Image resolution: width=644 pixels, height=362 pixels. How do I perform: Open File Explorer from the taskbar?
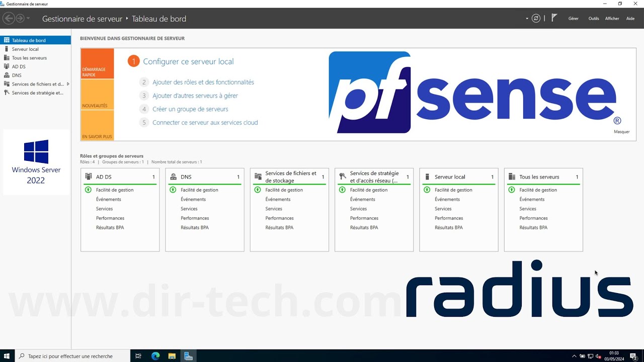coord(172,356)
